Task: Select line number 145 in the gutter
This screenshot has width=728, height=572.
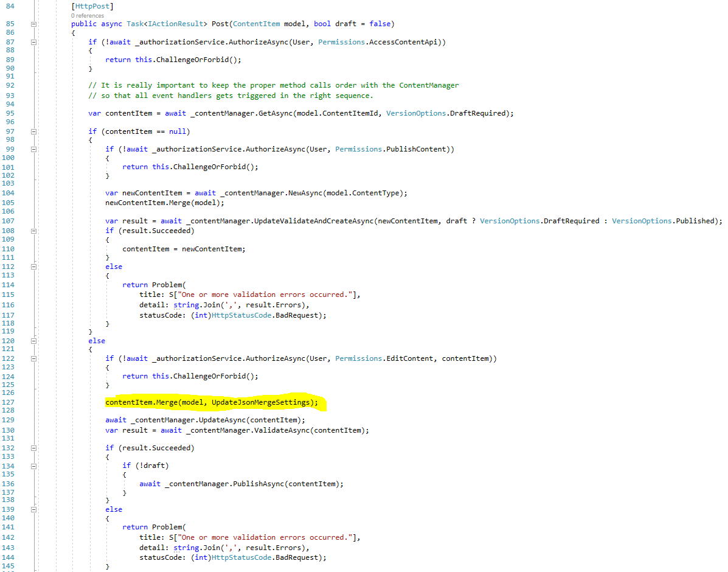Action: coord(8,566)
